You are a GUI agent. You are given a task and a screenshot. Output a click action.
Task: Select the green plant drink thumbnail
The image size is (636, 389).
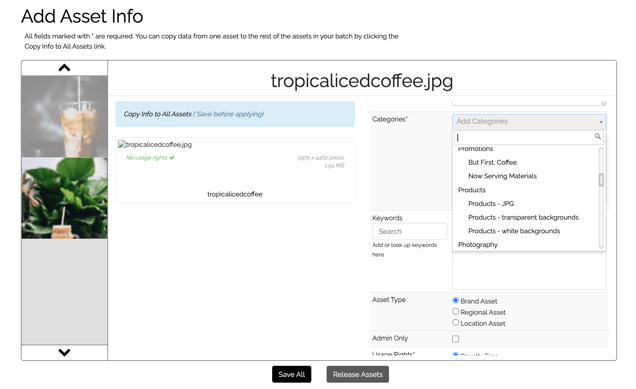(x=64, y=198)
